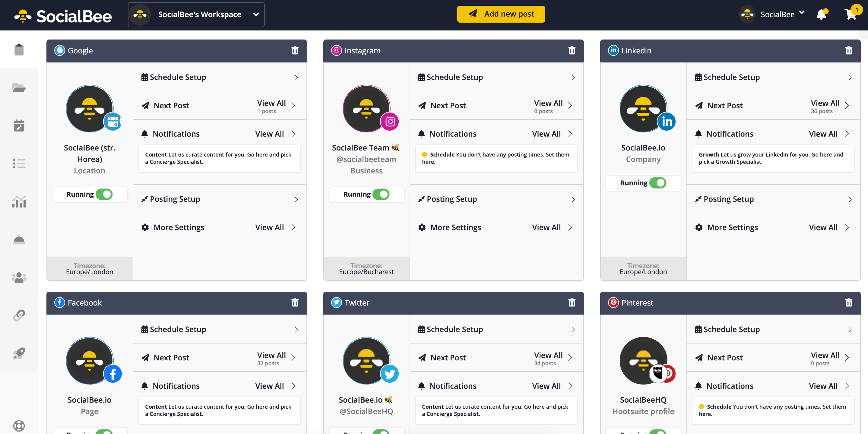Open the link shortener icon in the sidebar
The image size is (868, 434).
point(19,315)
